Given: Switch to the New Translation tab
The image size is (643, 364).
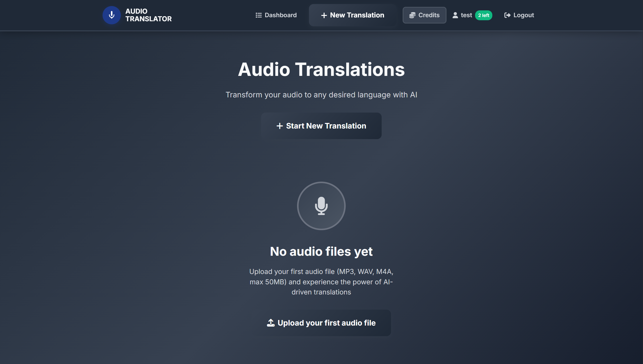Looking at the screenshot, I should click(x=353, y=15).
